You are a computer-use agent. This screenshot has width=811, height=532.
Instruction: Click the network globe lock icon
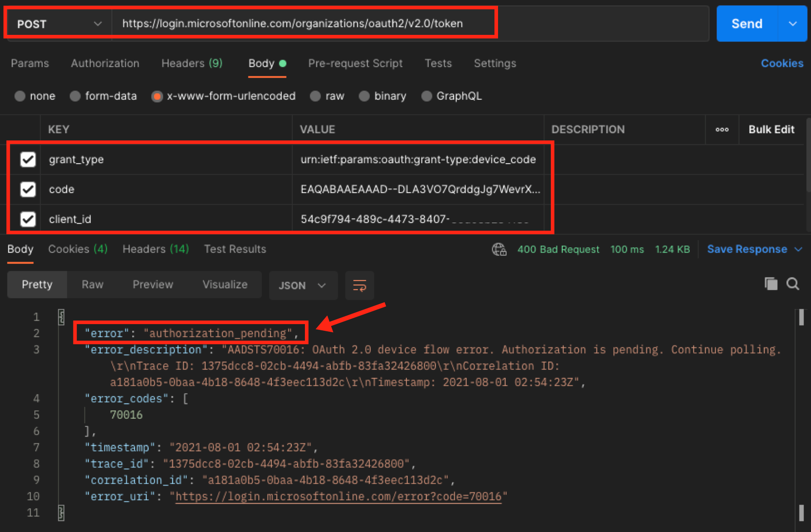tap(499, 249)
